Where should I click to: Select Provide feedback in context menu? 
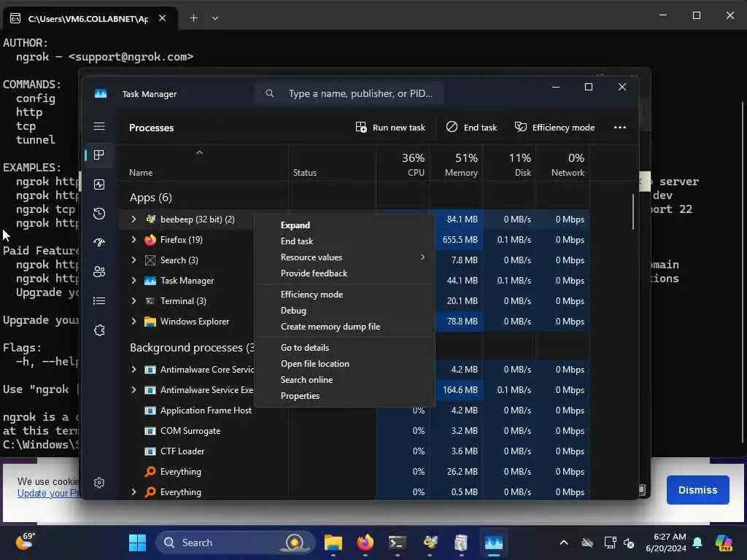tap(345, 273)
